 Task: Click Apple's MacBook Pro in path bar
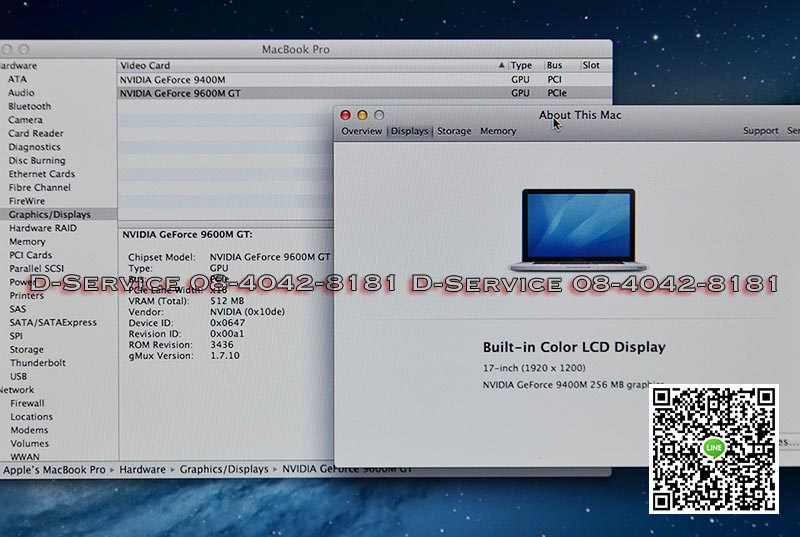click(x=54, y=470)
